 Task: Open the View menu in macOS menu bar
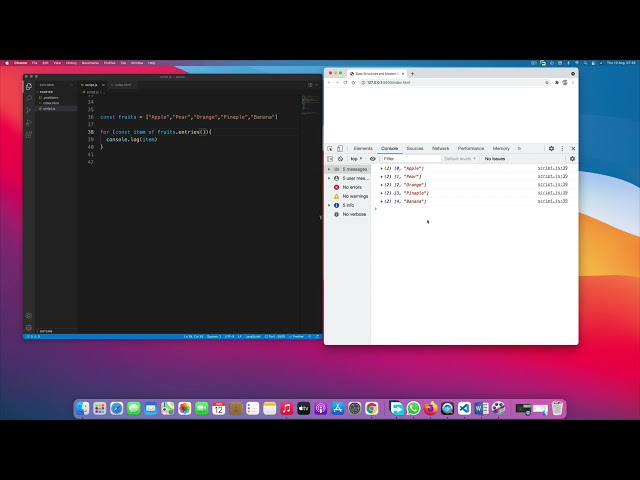point(57,63)
